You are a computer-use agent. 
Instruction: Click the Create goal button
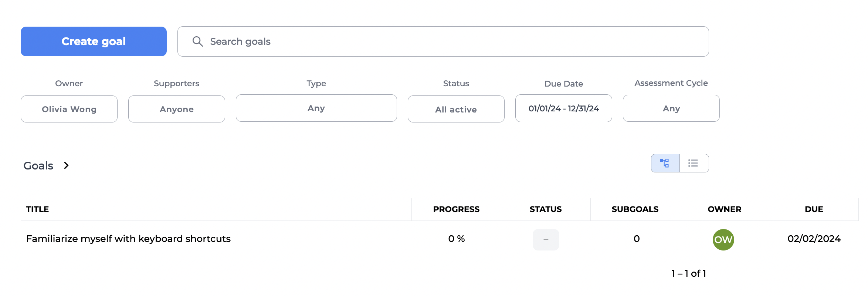click(94, 41)
